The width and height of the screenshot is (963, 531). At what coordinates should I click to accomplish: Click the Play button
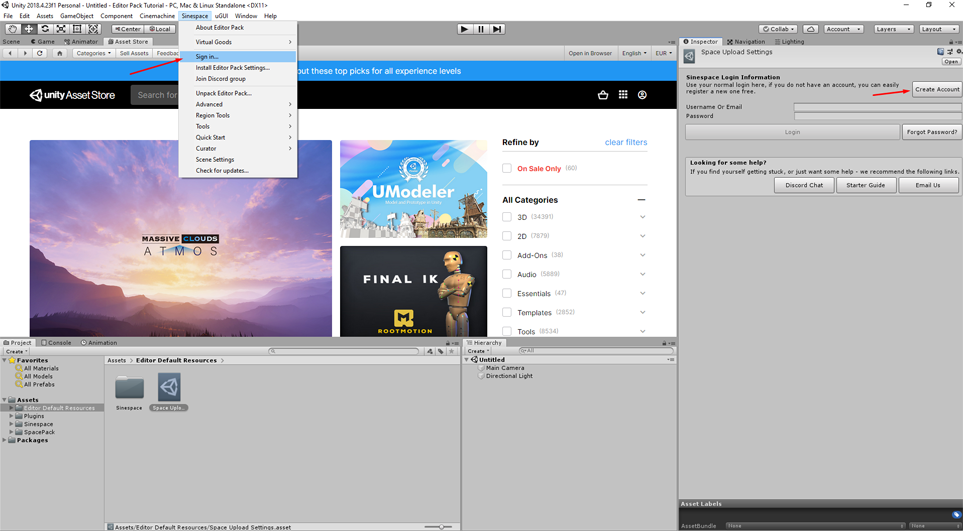tap(465, 29)
